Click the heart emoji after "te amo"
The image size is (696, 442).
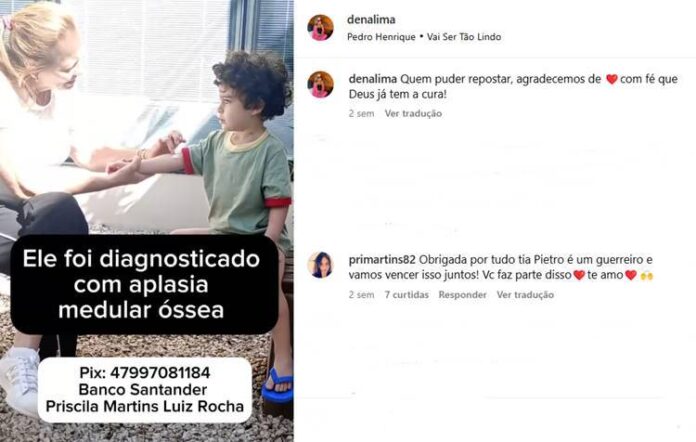631,275
